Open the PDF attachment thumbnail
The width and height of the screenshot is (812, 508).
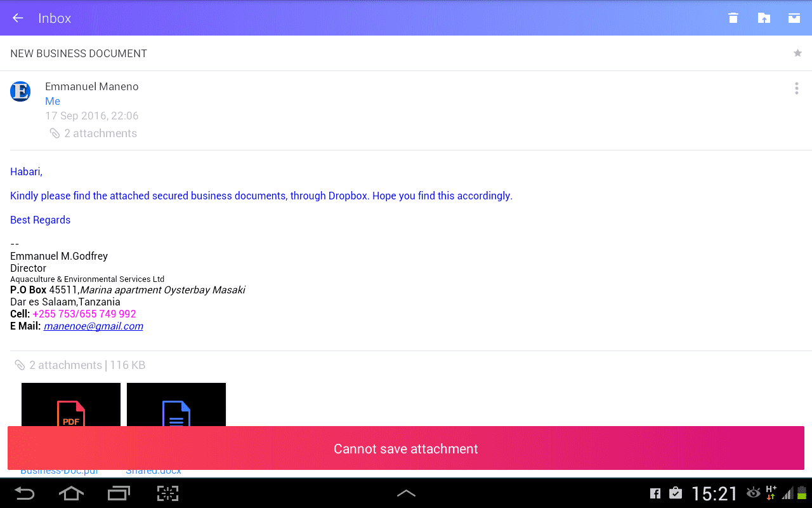coord(71,405)
